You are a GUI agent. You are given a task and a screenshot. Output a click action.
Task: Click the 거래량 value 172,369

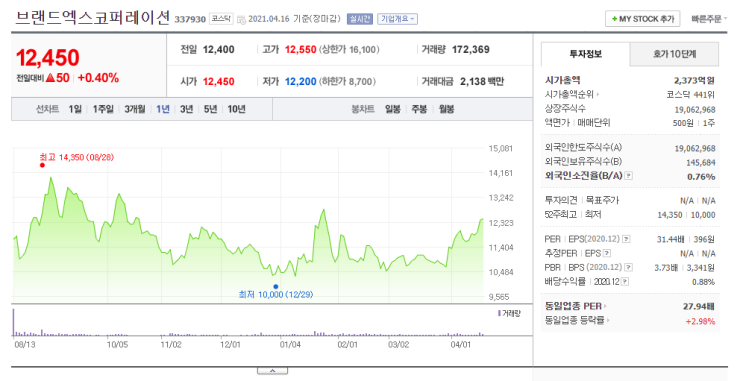tap(471, 49)
